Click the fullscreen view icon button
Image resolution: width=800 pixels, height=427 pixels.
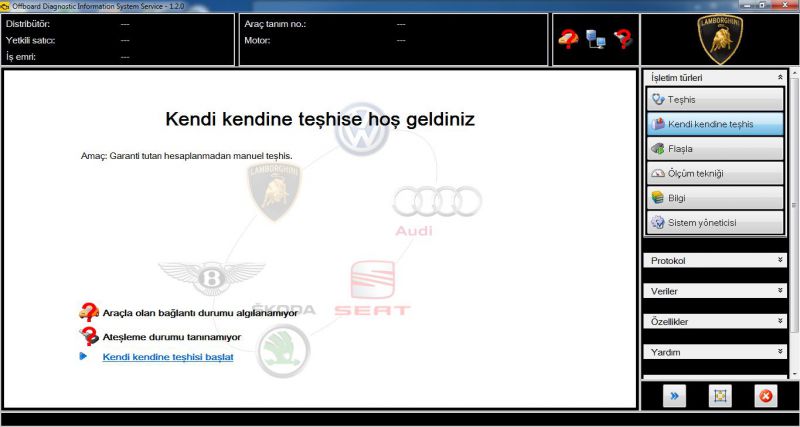[719, 396]
